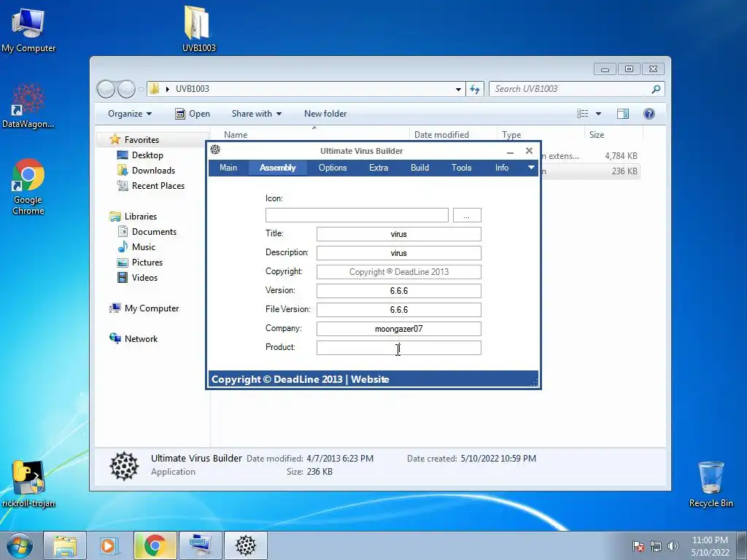Open the Windows Start menu
The height and width of the screenshot is (560, 747).
point(19,545)
